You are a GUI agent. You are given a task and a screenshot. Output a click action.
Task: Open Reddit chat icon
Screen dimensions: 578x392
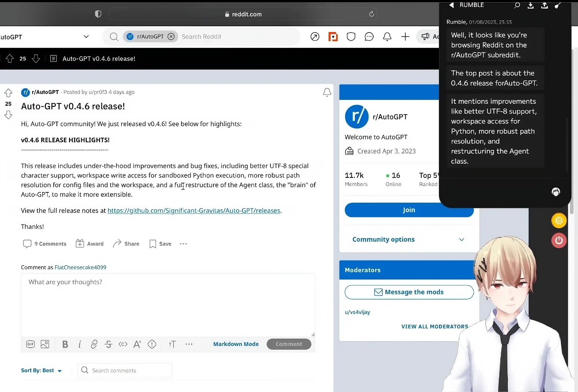369,37
